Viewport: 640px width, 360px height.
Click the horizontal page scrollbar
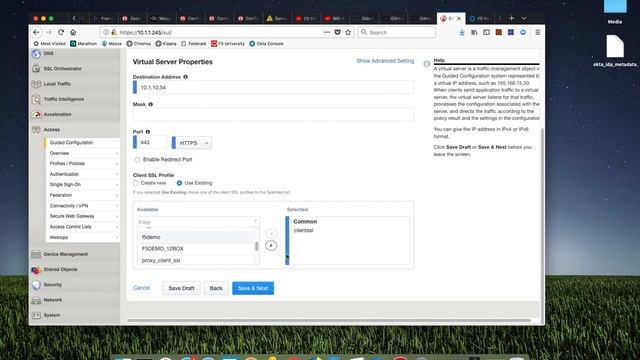click(329, 320)
